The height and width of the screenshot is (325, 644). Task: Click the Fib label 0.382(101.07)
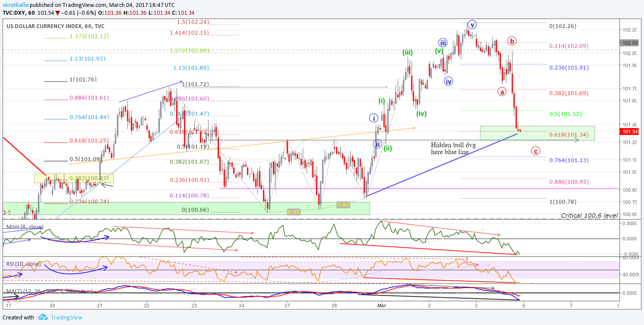(189, 162)
